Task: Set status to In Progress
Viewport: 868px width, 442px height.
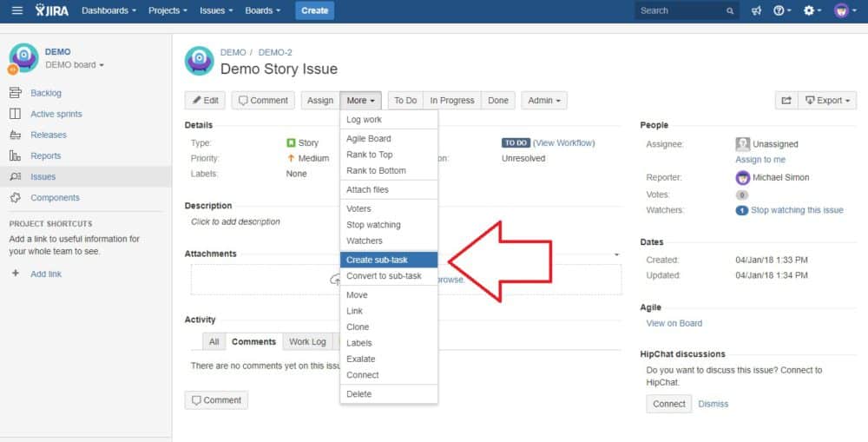Action: 452,100
